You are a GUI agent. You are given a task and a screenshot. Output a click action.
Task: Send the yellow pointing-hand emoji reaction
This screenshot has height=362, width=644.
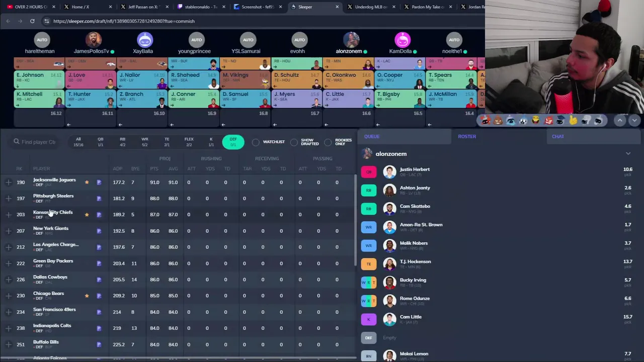(x=573, y=121)
